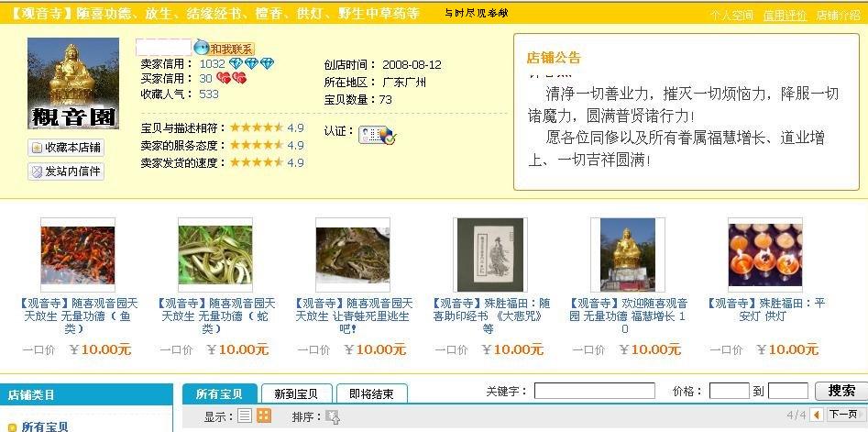Go to previous page with orange arrow
Viewport: 868px width, 432px height.
816,415
